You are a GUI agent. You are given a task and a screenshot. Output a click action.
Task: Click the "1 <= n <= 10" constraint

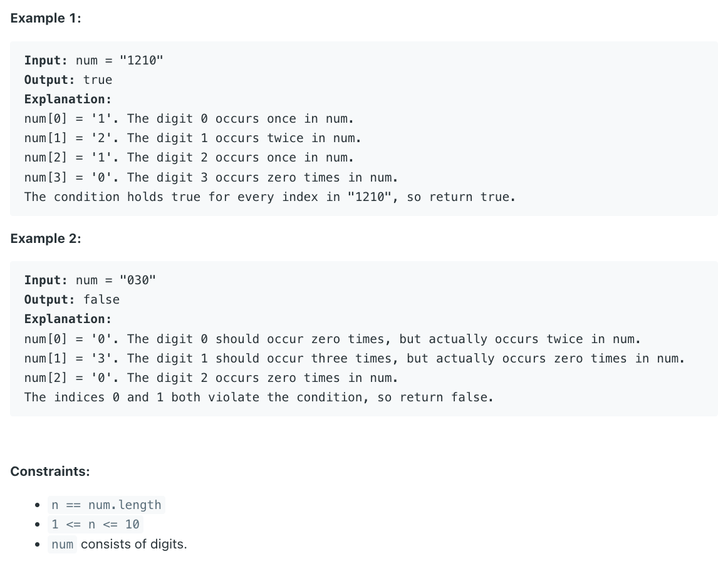click(x=95, y=524)
